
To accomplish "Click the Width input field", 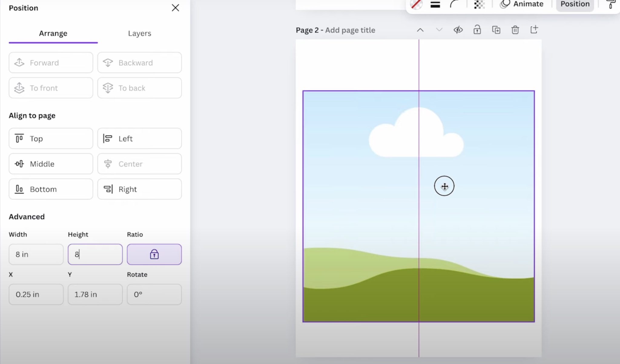I will point(36,254).
